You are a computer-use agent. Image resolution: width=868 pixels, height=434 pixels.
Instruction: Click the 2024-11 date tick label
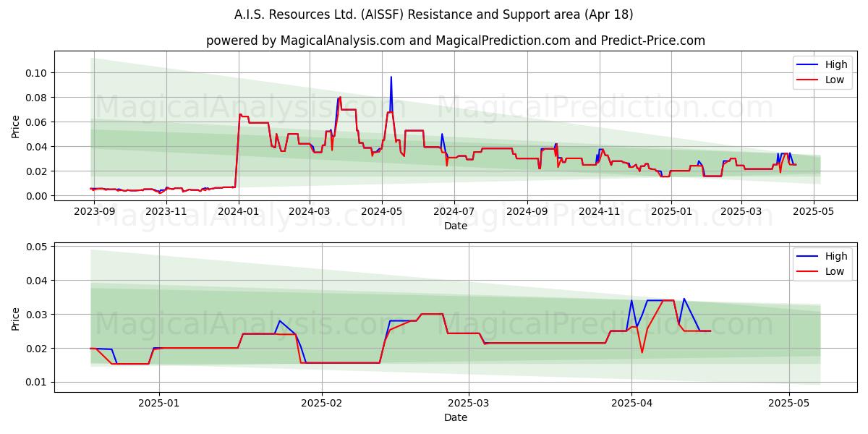599,212
